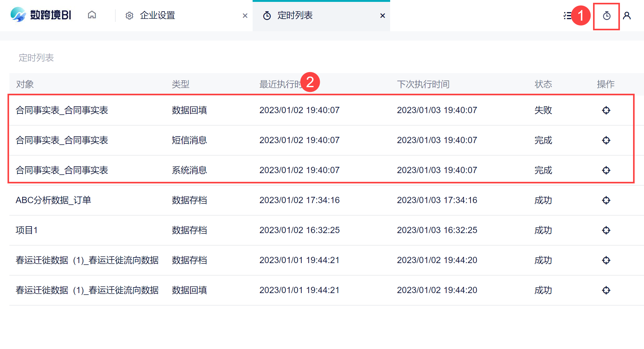
Task: Click the 状态 column header
Action: click(543, 84)
